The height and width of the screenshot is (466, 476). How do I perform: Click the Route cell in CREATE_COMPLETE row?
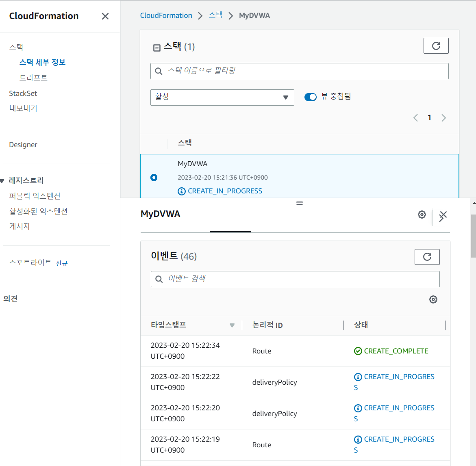point(262,351)
